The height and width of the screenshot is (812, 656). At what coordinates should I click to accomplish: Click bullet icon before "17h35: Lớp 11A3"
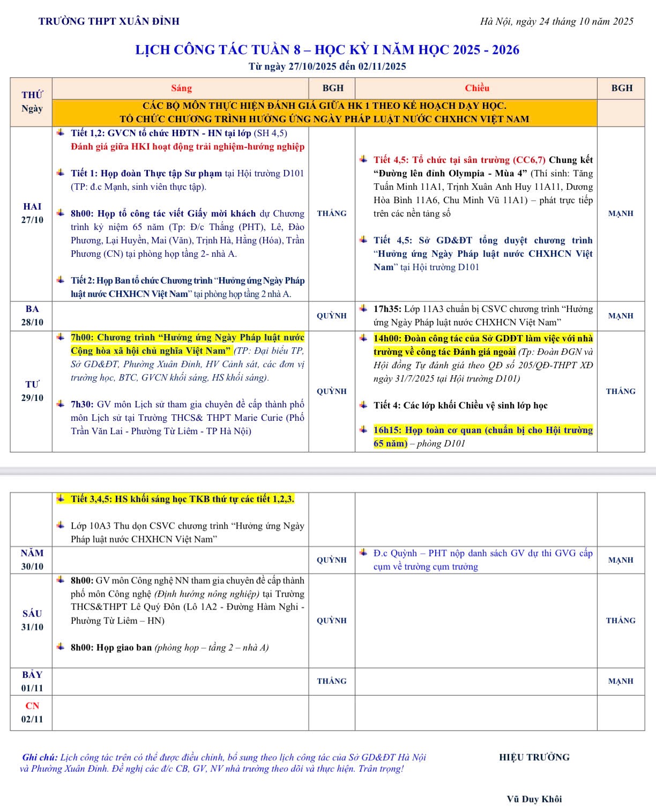(363, 309)
